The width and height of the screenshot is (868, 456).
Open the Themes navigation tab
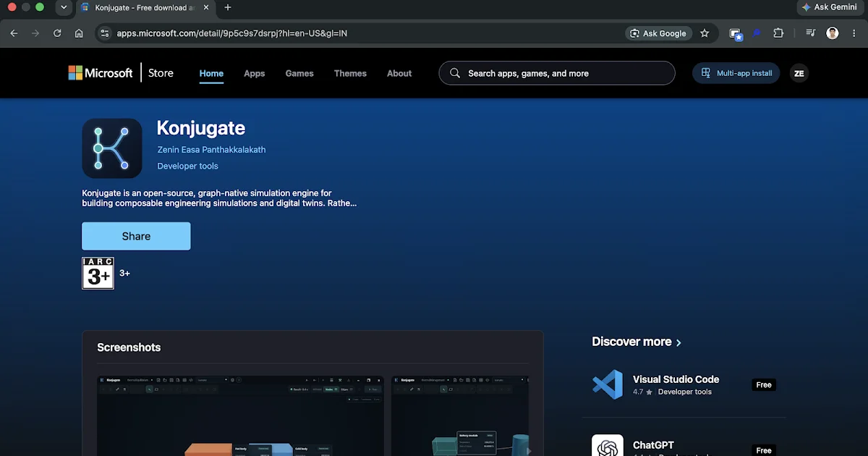click(x=350, y=73)
